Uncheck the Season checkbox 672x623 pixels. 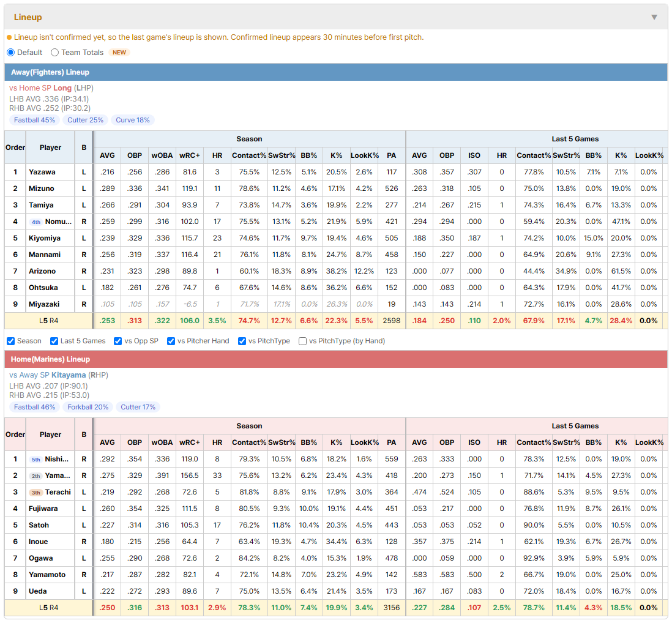(x=11, y=341)
